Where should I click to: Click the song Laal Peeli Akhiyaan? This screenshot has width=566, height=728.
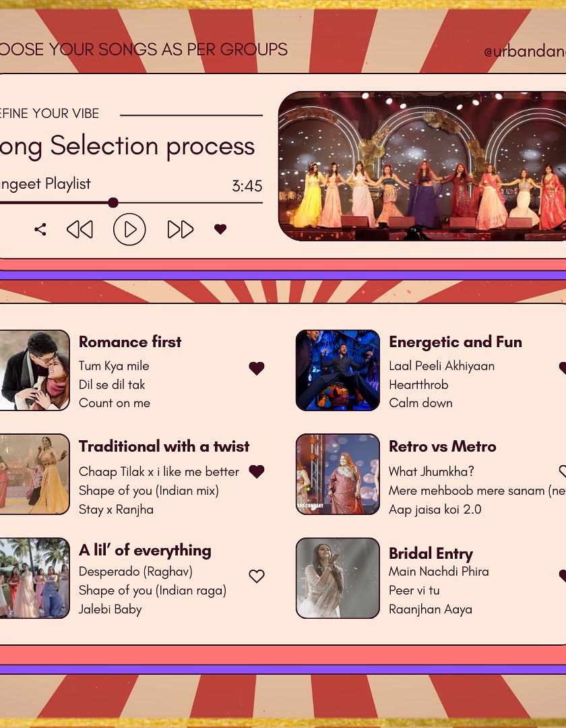click(x=441, y=366)
